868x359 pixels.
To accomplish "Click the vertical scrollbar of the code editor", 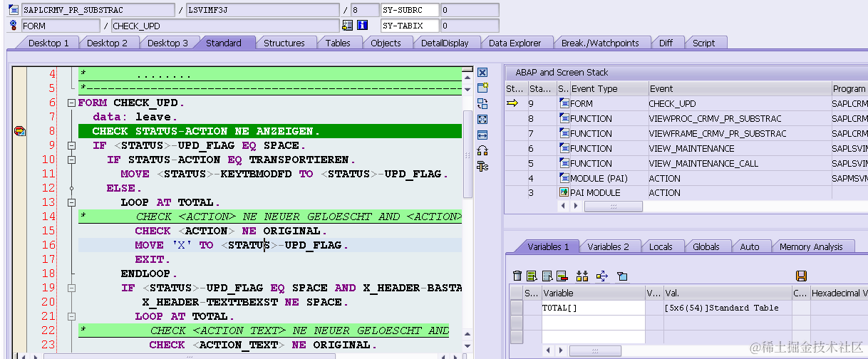I will coord(467,155).
